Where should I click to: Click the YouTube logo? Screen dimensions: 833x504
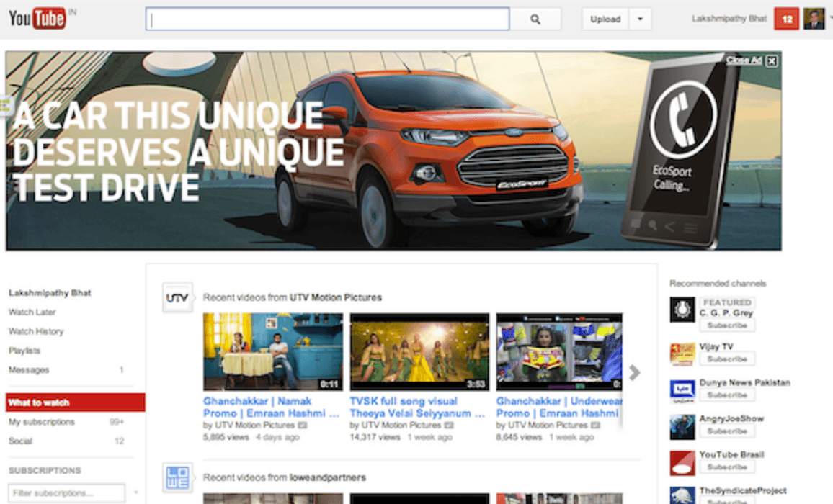click(37, 19)
